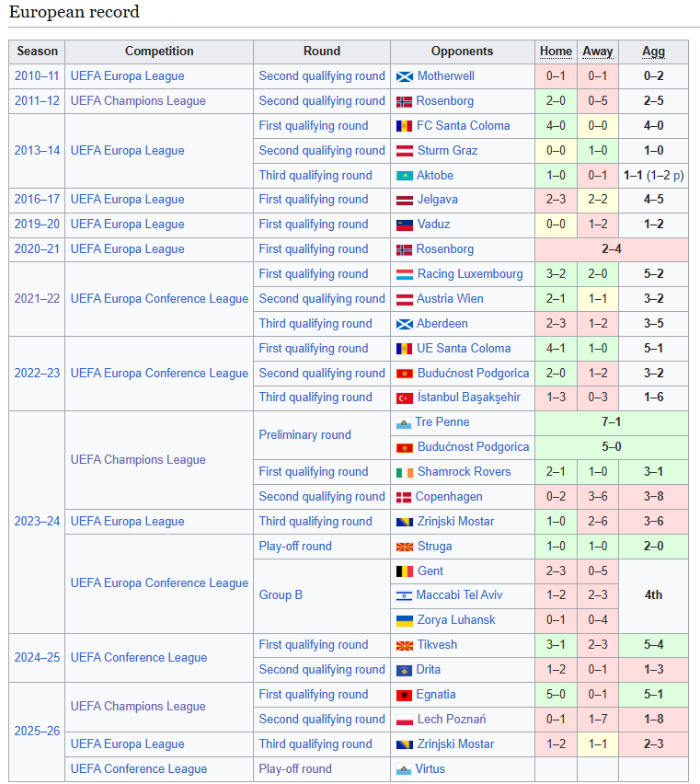Click the Belgian flag beside Gent
The image size is (700, 784).
pos(404,571)
